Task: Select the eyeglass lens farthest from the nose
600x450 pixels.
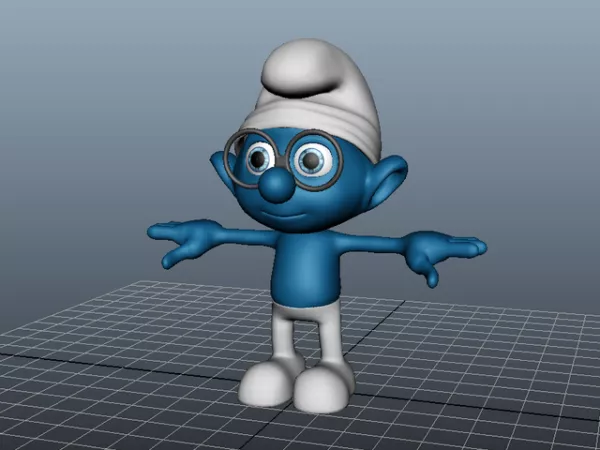Action: point(315,160)
